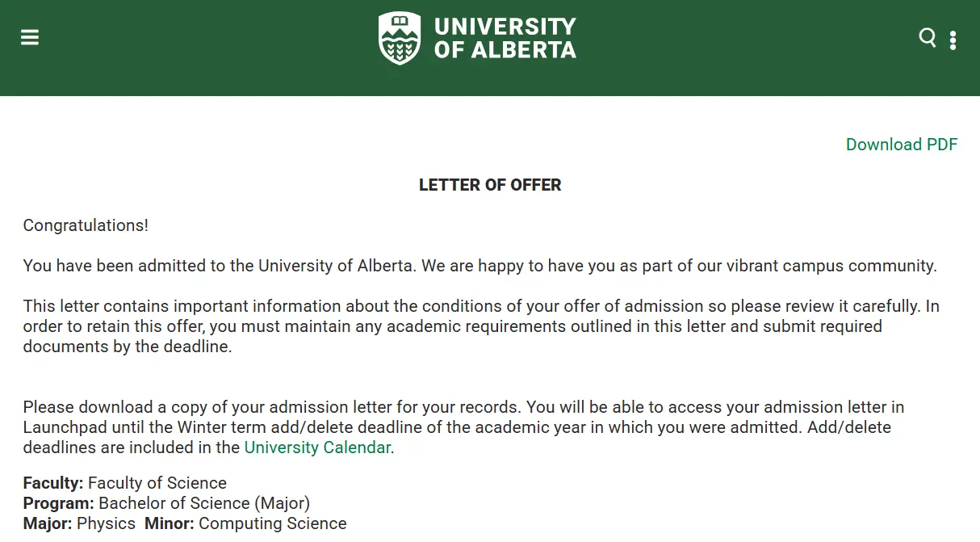
Task: Open the hamburger navigation menu
Action: [x=30, y=38]
